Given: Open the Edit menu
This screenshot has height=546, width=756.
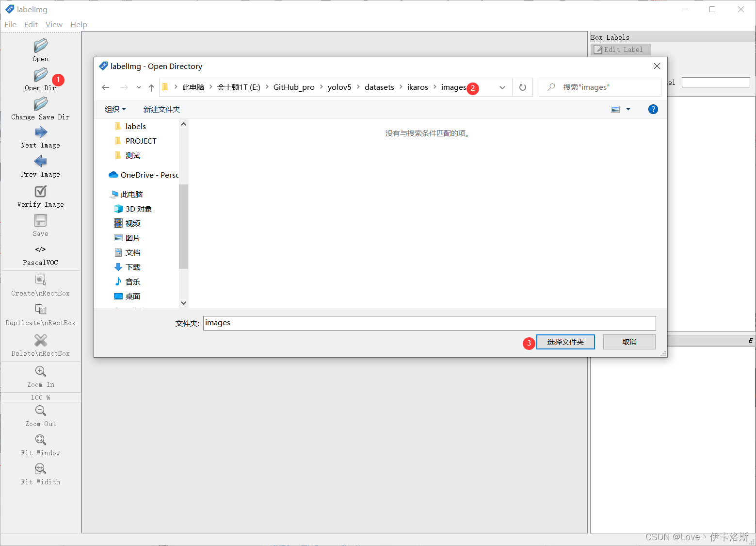Looking at the screenshot, I should pyautogui.click(x=31, y=25).
